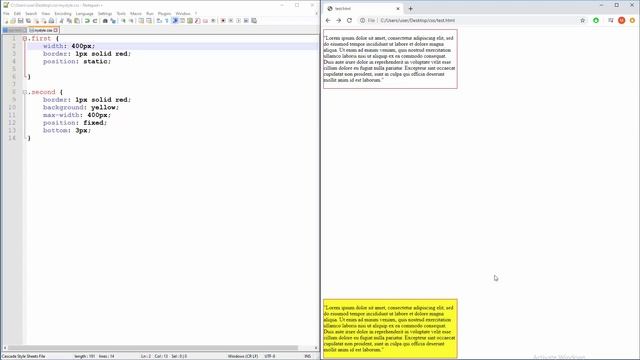Click 'UTF-8' encoding in the status bar
640x360 pixels.
[270, 356]
